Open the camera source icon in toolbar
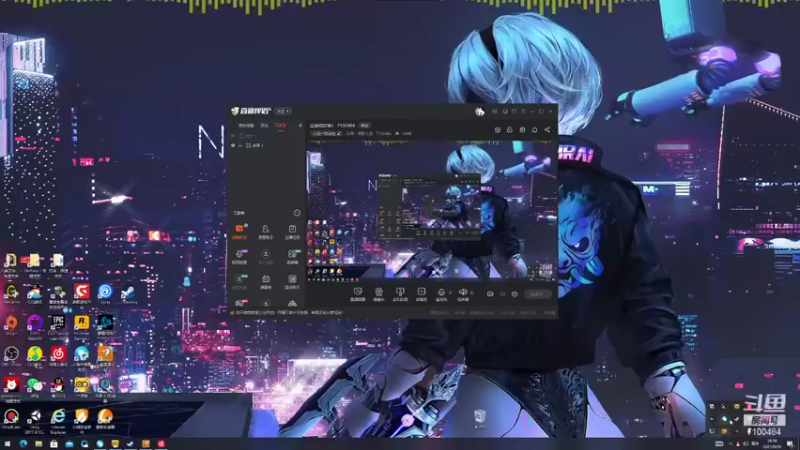 (x=379, y=292)
